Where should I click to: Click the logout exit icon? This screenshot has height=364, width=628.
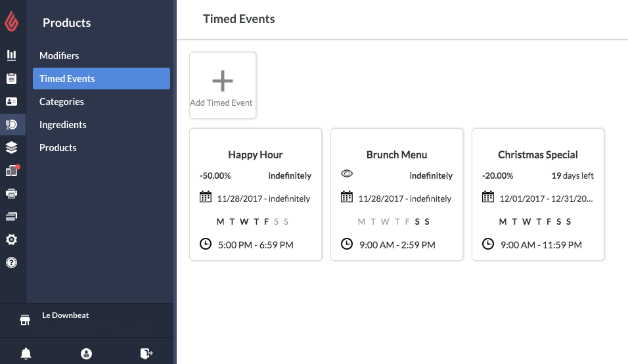[x=146, y=353]
